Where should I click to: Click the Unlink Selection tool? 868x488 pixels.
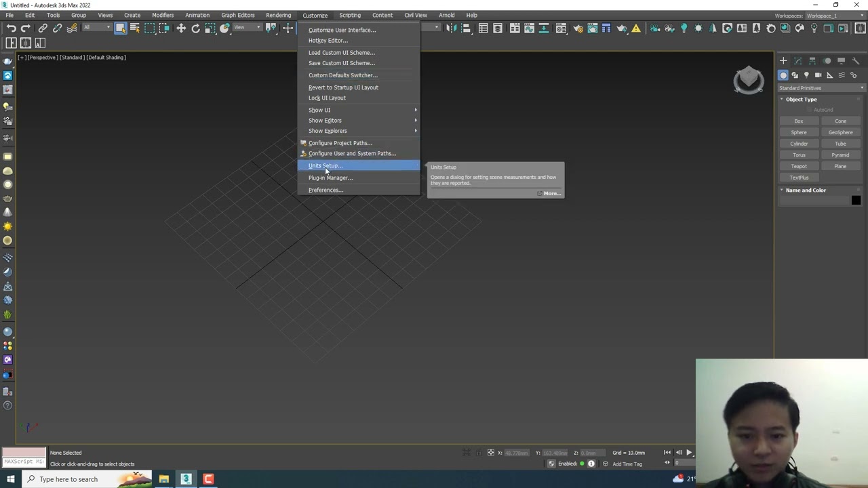pos(57,28)
